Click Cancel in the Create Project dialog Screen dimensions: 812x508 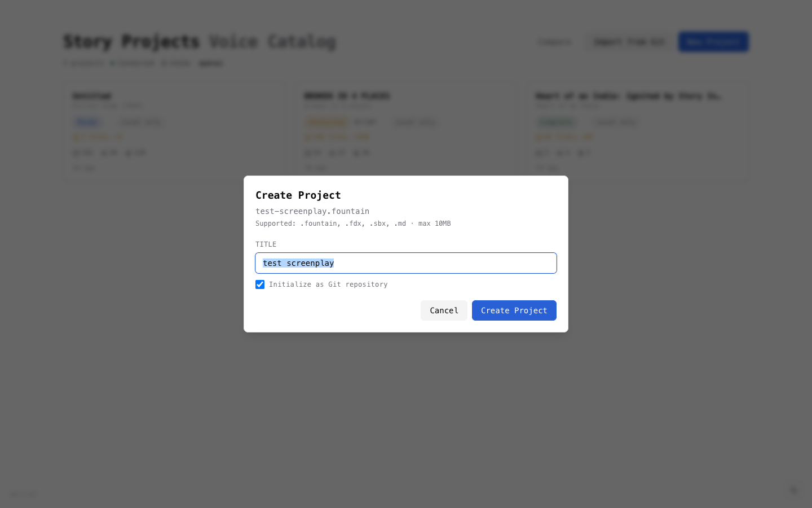coord(444,310)
